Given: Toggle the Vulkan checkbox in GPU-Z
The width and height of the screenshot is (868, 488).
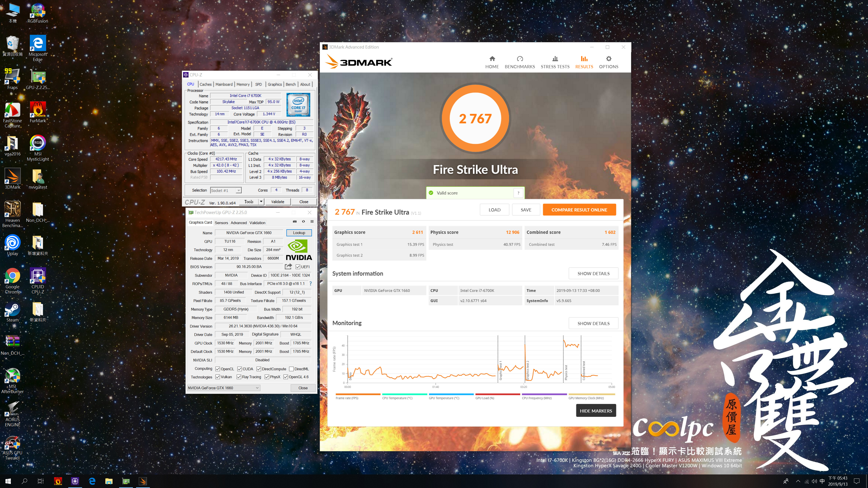Looking at the screenshot, I should 218,377.
